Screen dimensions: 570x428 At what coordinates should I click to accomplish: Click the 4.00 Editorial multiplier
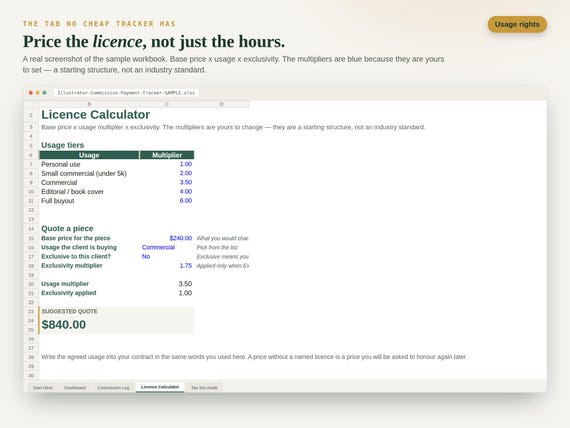(186, 192)
